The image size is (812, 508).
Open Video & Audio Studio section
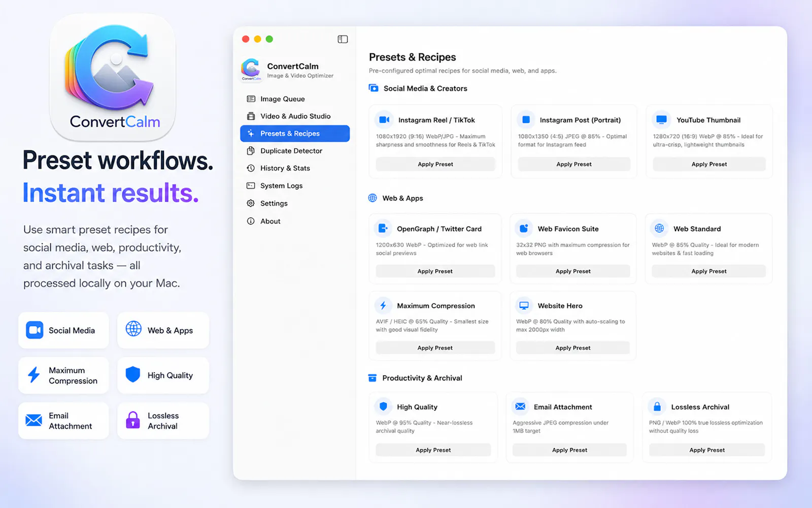pos(295,116)
